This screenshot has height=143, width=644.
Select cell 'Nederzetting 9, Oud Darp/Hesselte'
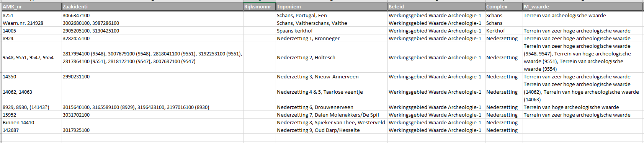pos(332,130)
